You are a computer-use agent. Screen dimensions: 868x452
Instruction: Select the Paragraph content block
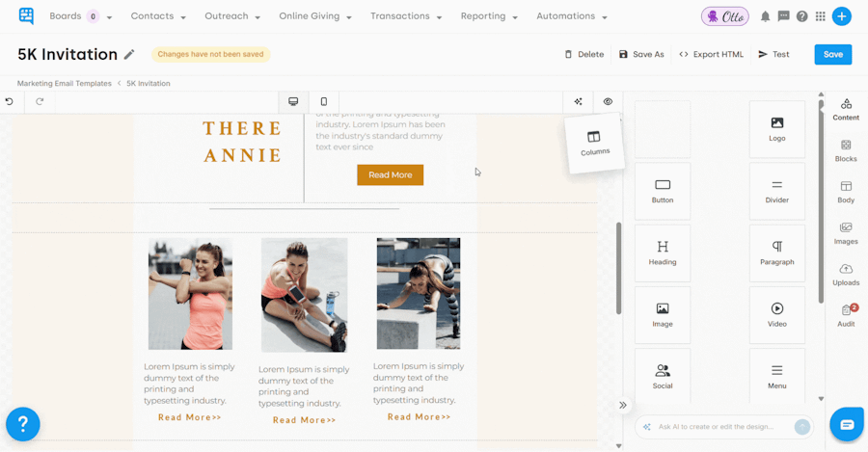click(x=776, y=253)
